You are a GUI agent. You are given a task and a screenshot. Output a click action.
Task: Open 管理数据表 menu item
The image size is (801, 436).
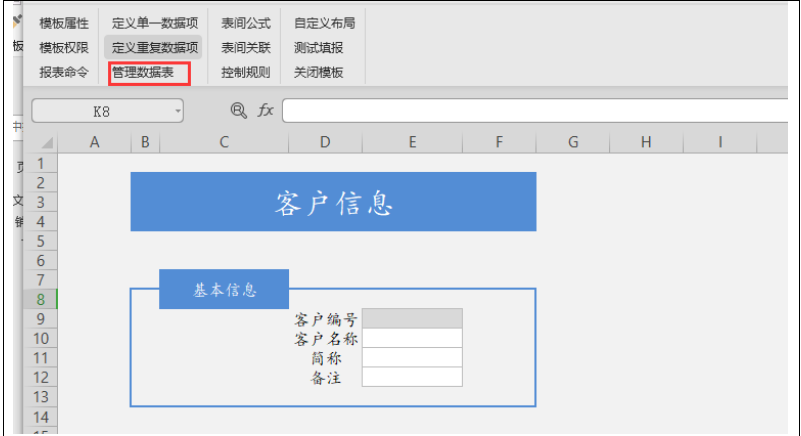(x=142, y=72)
